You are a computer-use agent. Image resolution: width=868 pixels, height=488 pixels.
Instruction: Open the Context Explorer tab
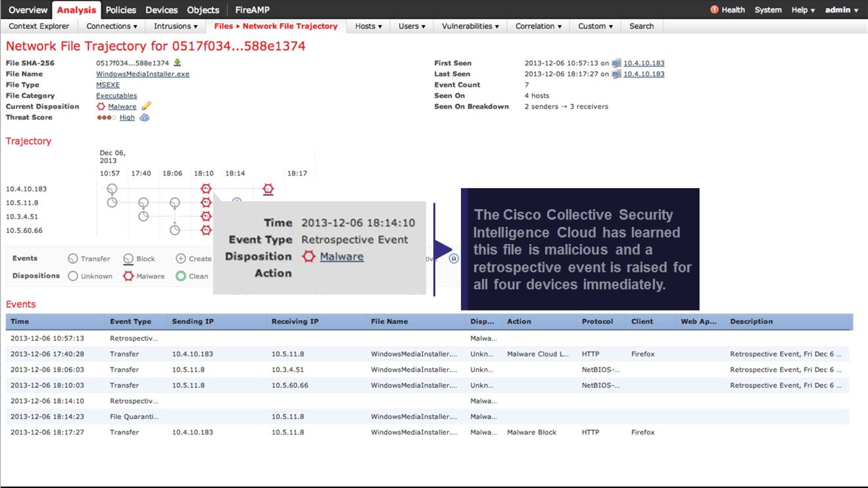(39, 26)
